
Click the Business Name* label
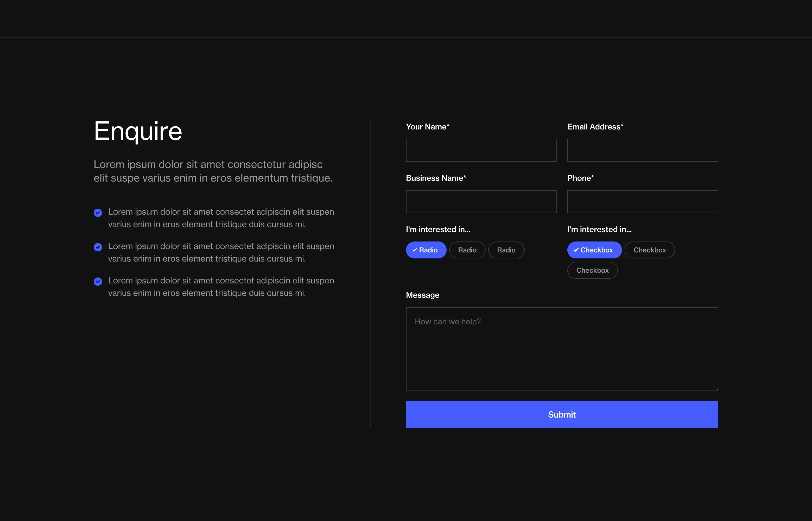(x=436, y=178)
